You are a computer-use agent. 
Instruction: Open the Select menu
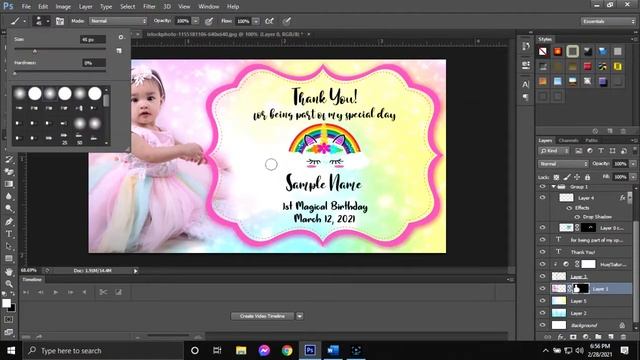pyautogui.click(x=127, y=7)
